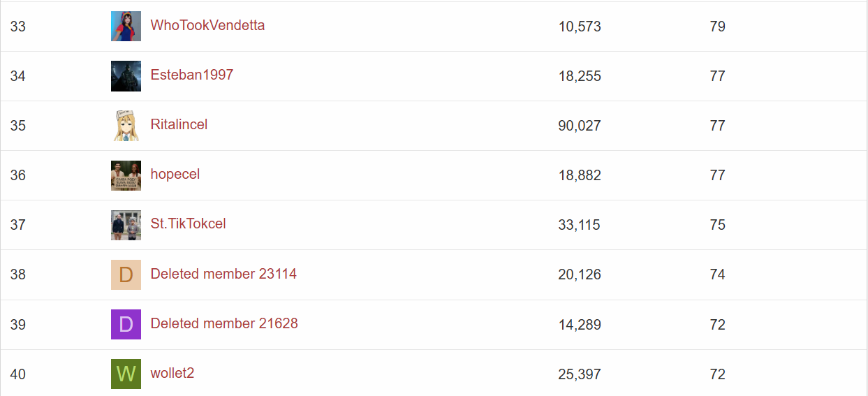Click the 25,397 value for wollet2

click(580, 374)
